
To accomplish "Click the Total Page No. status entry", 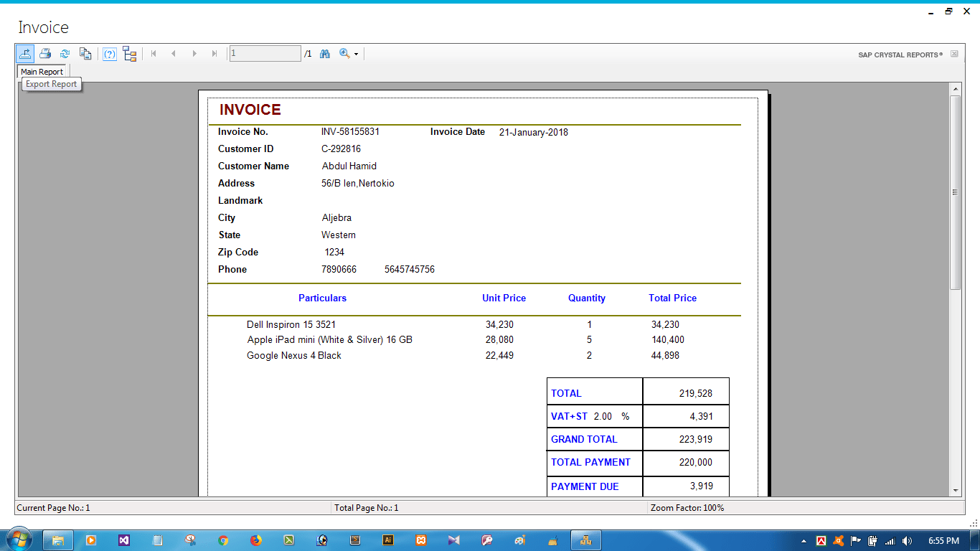I will tap(367, 508).
